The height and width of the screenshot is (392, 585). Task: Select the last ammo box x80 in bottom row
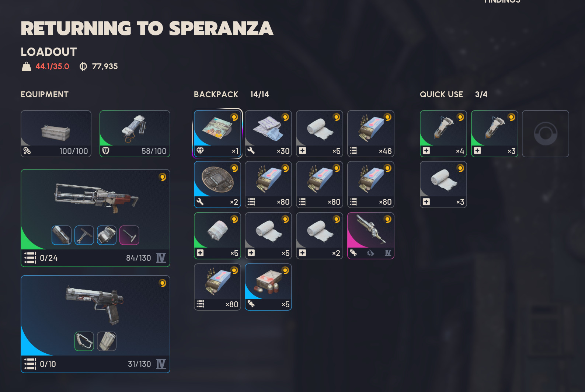[217, 287]
